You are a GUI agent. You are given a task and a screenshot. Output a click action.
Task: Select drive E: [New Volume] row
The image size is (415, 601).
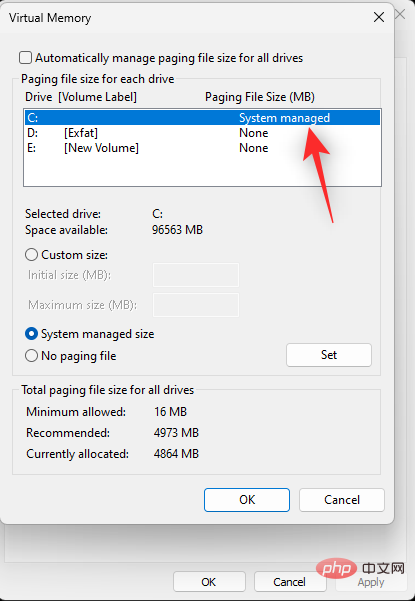(x=202, y=148)
